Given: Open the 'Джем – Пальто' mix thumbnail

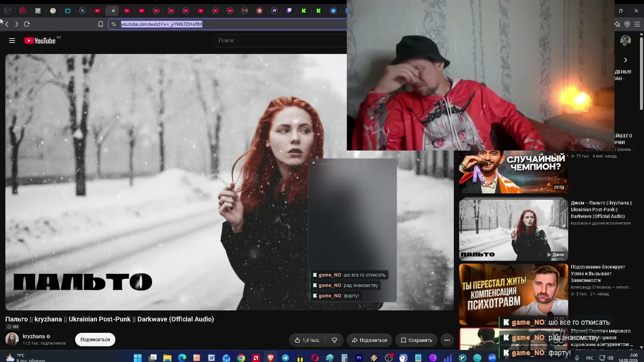Looking at the screenshot, I should point(513,230).
